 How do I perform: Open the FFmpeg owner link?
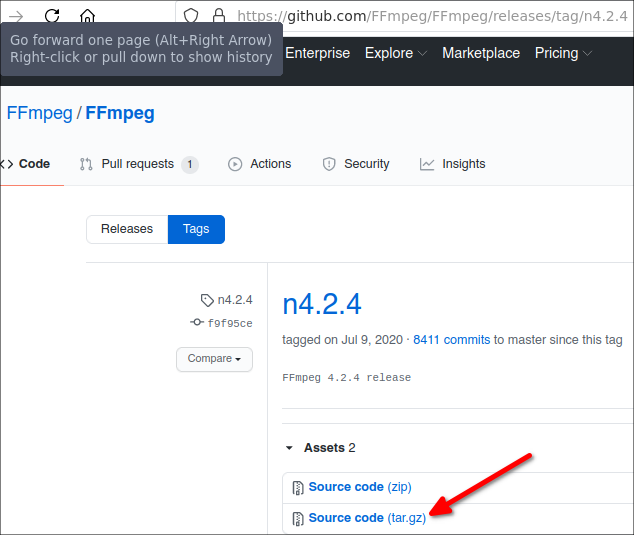coord(40,113)
